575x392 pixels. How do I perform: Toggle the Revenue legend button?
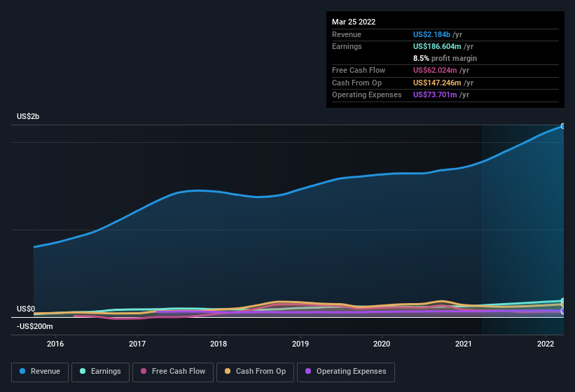pyautogui.click(x=40, y=372)
